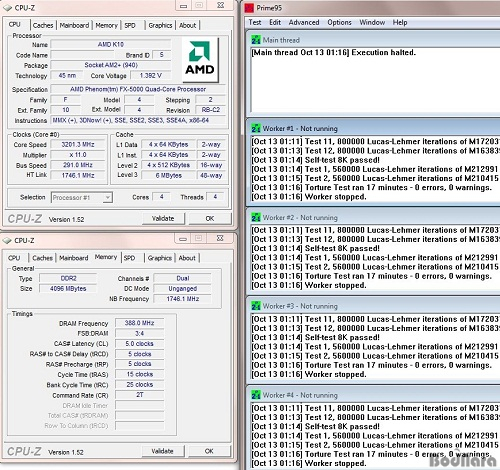The height and width of the screenshot is (470, 500).
Task: Open the Window menu in Prime95
Action: pyautogui.click(x=372, y=22)
